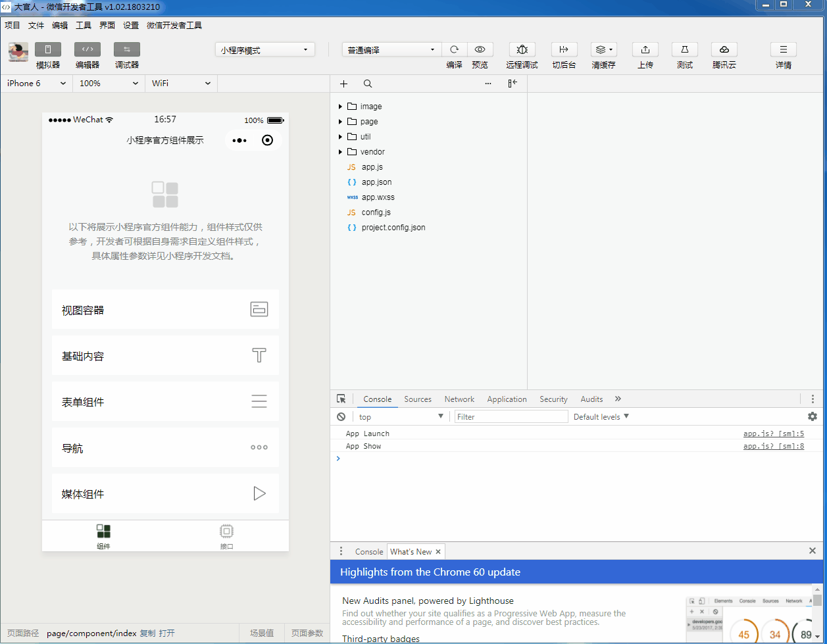Select the 接口 tab in simulator
827x644 pixels.
click(x=227, y=536)
